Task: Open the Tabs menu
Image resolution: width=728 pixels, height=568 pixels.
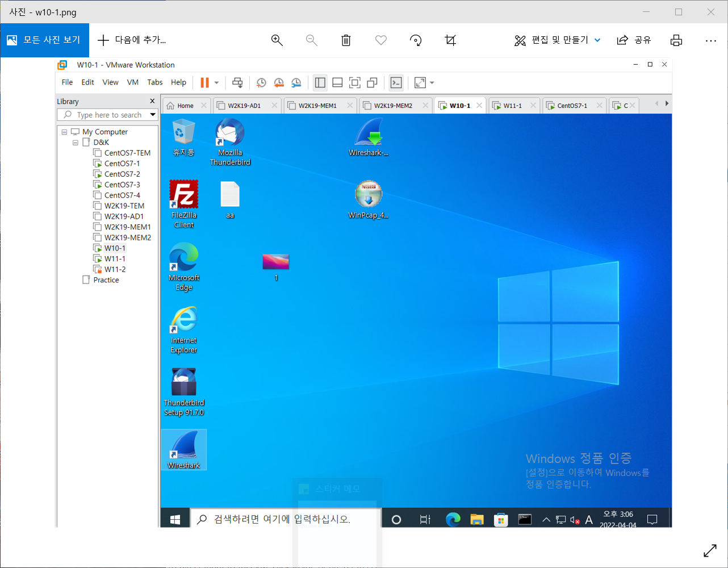Action: [x=155, y=82]
